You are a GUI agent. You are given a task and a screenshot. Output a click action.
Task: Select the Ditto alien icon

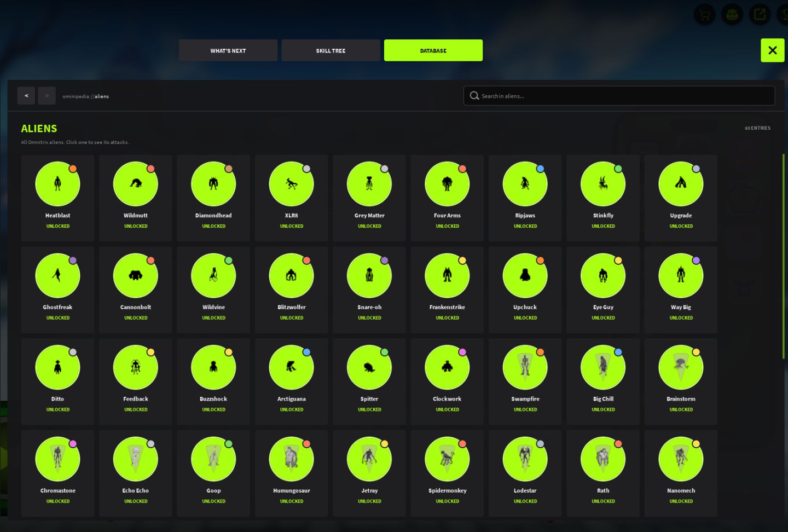(57, 367)
